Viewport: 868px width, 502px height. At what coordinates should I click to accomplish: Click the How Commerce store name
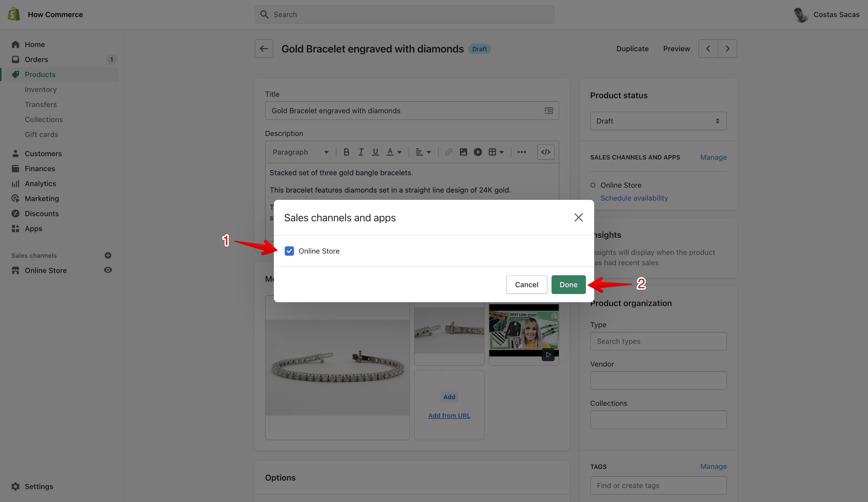pyautogui.click(x=55, y=14)
